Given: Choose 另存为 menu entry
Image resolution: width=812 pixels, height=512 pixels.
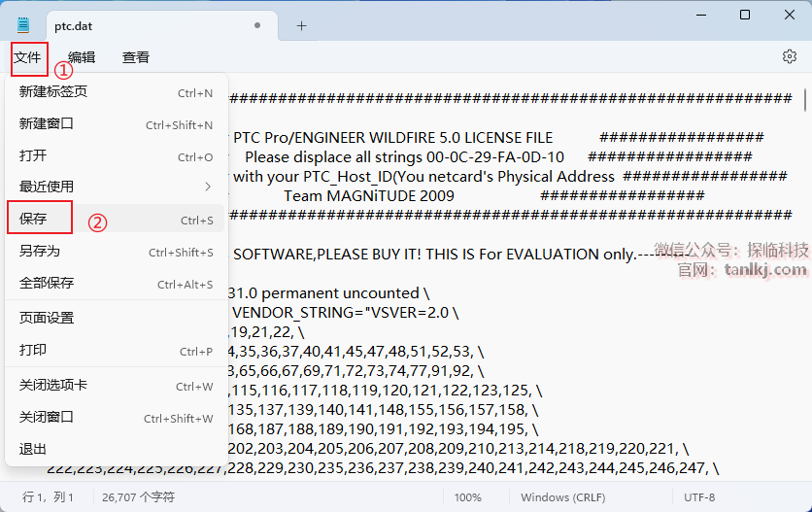Looking at the screenshot, I should coord(40,251).
